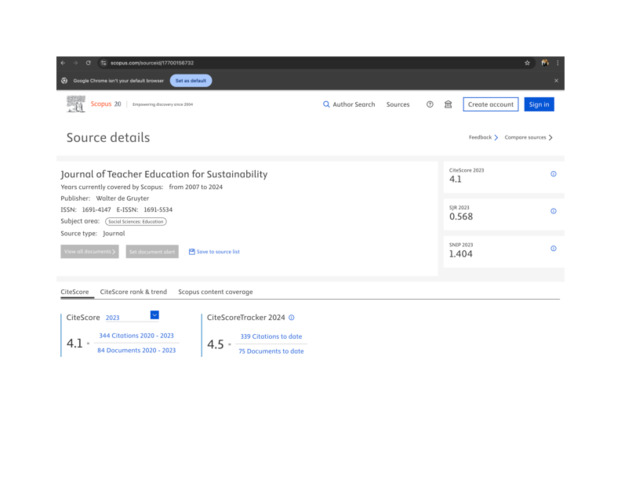The height and width of the screenshot is (480, 621).
Task: Open info icon beside SNIP 2023
Action: [553, 248]
